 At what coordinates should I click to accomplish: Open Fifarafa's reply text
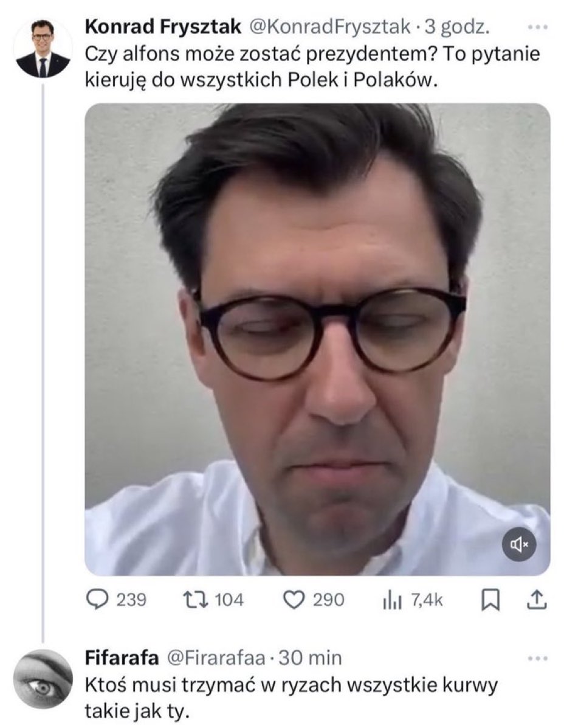click(291, 698)
